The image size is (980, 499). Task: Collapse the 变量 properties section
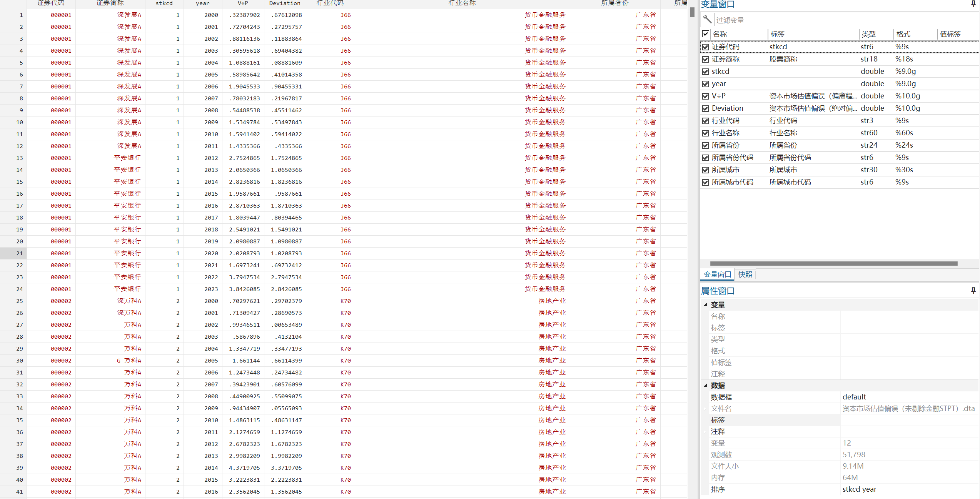pyautogui.click(x=706, y=304)
